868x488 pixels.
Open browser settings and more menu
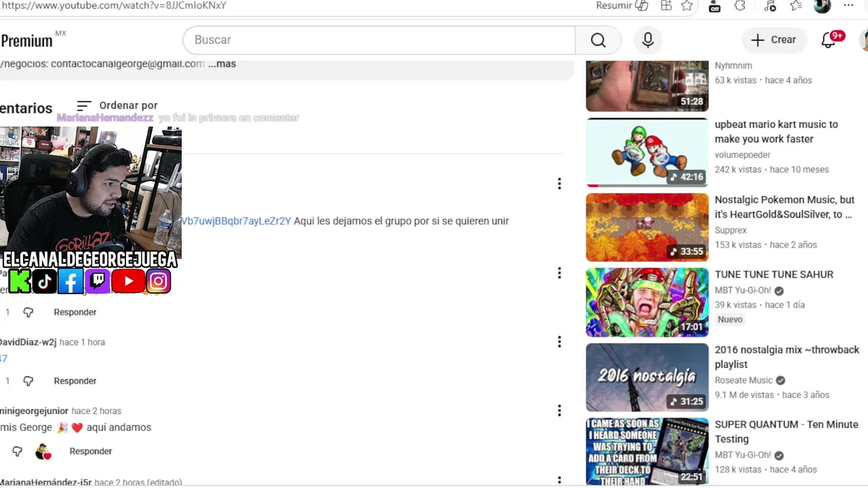point(848,5)
